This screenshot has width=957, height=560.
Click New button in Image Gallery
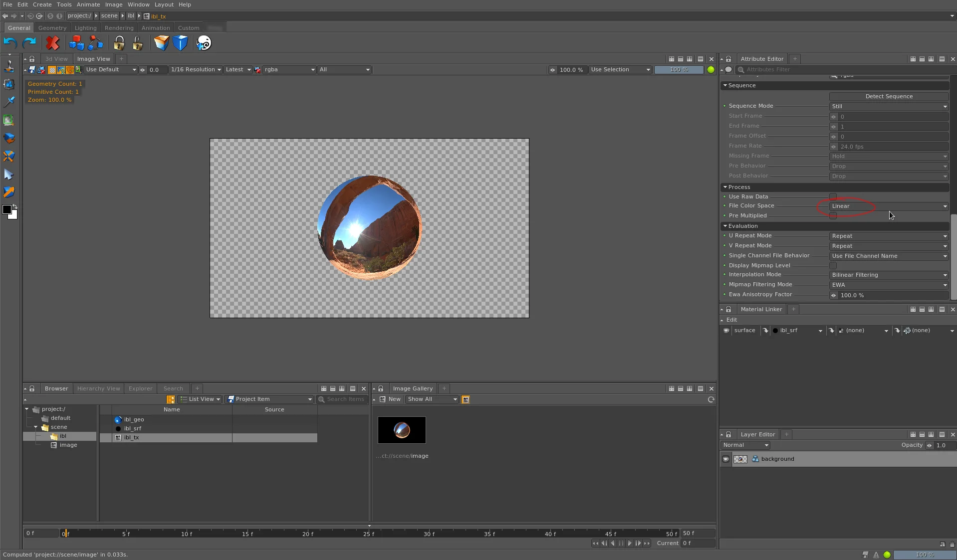(x=390, y=399)
